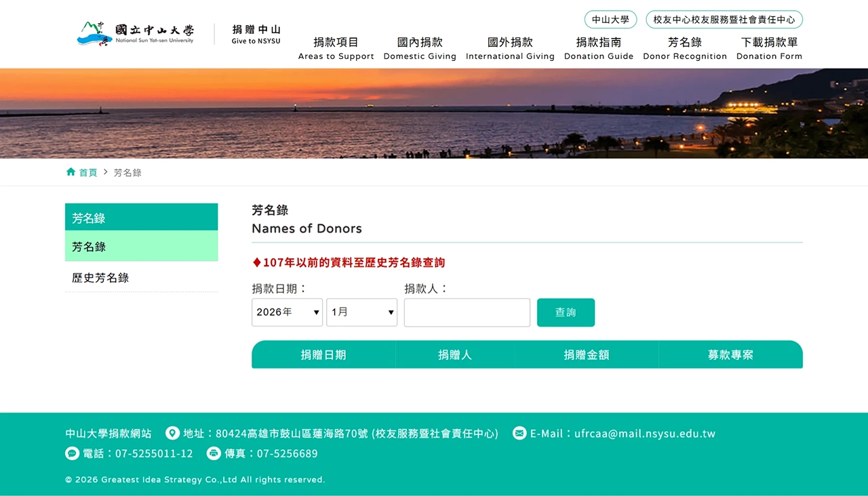Click the 捐贈日期 table column header
This screenshot has height=496, width=868.
[x=323, y=354]
